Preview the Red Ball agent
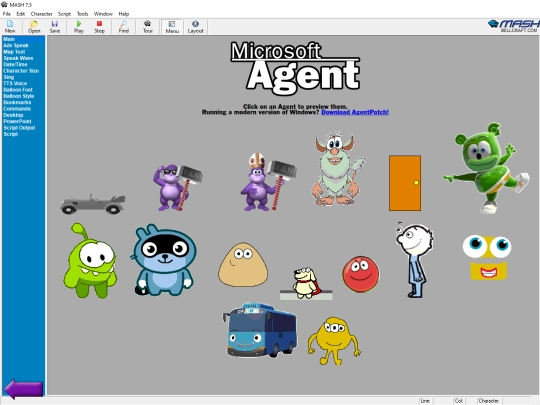The height and width of the screenshot is (405, 540). coord(361,274)
